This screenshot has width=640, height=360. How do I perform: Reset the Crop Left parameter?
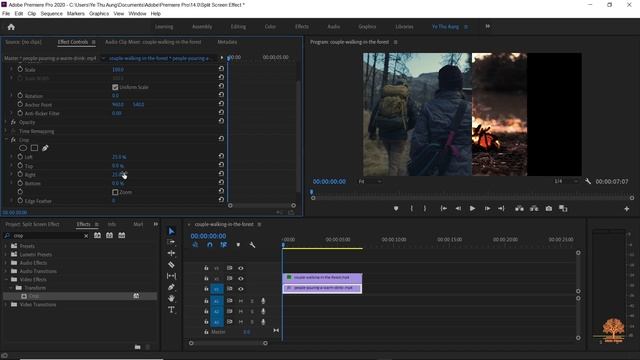coord(221,156)
